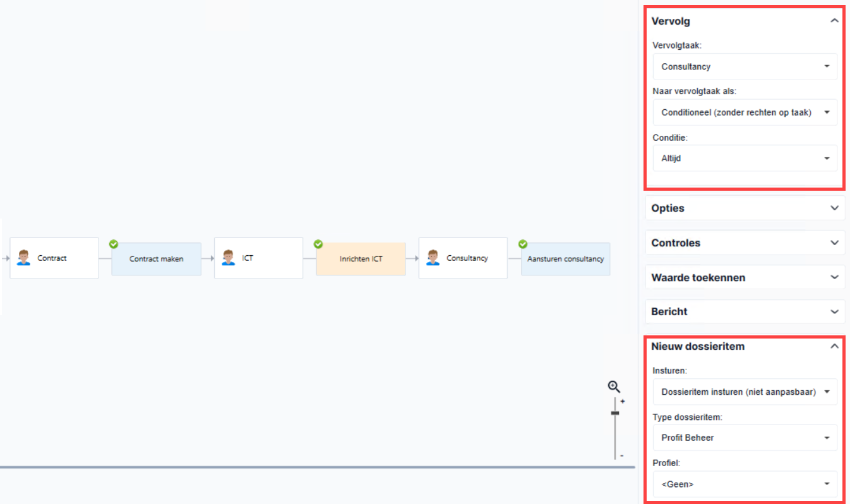Open the Vervolgtaak dropdown showing Consultancy
Image resolution: width=850 pixels, height=504 pixels.
(x=745, y=66)
